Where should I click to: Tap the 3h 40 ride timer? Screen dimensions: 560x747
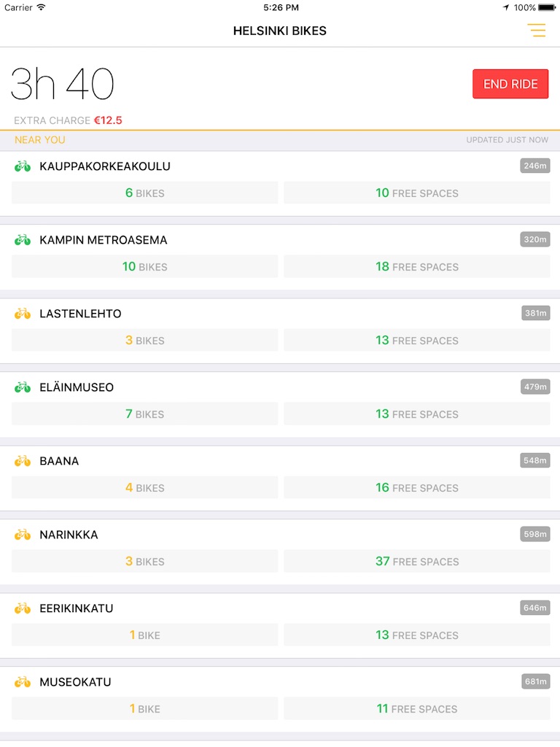coord(63,85)
